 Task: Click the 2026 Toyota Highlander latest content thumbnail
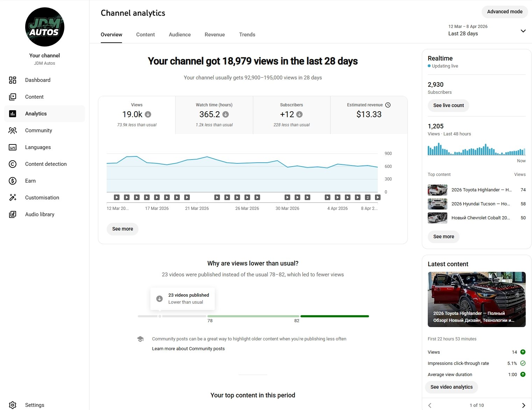click(x=476, y=299)
